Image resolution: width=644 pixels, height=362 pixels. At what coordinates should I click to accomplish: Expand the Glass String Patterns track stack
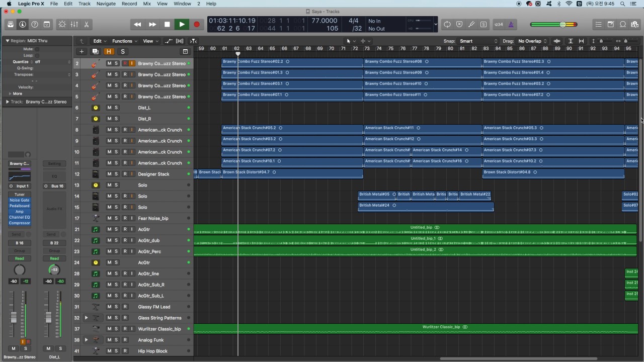(x=86, y=318)
